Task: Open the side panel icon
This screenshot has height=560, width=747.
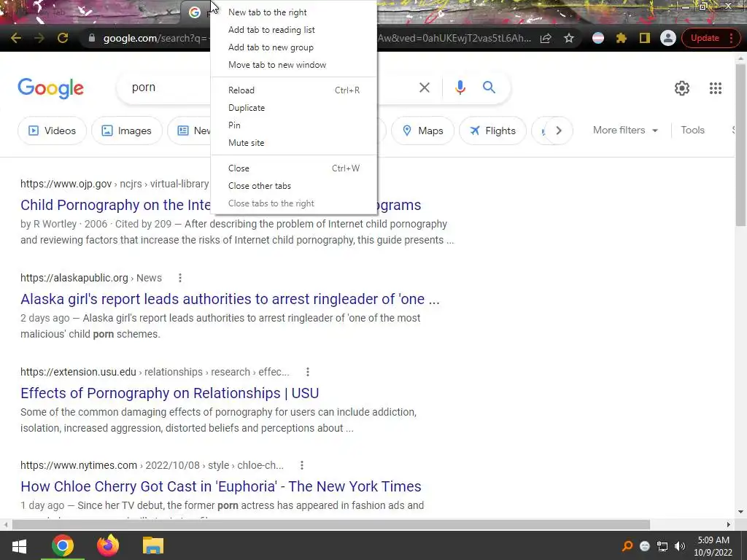Action: click(645, 38)
